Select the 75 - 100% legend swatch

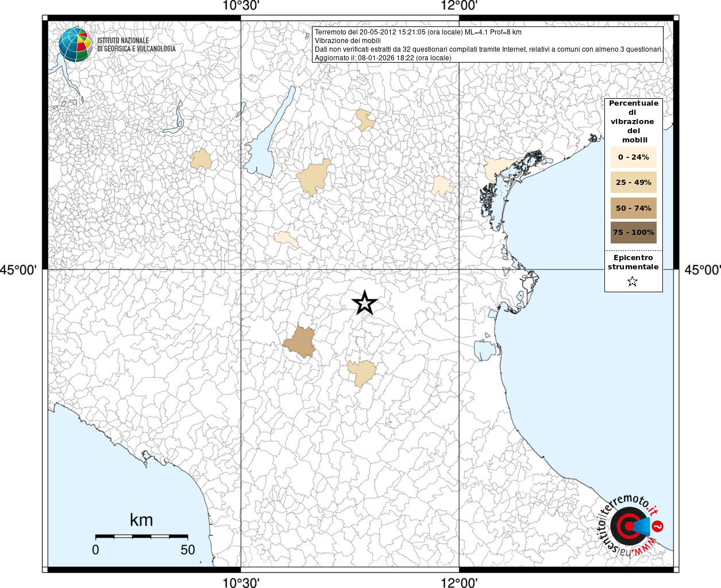pos(634,233)
